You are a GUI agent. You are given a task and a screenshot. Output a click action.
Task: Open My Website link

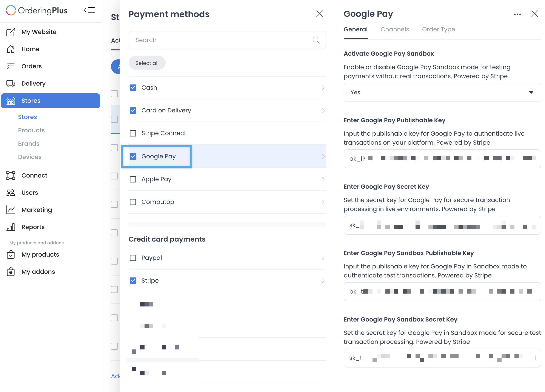click(x=39, y=32)
